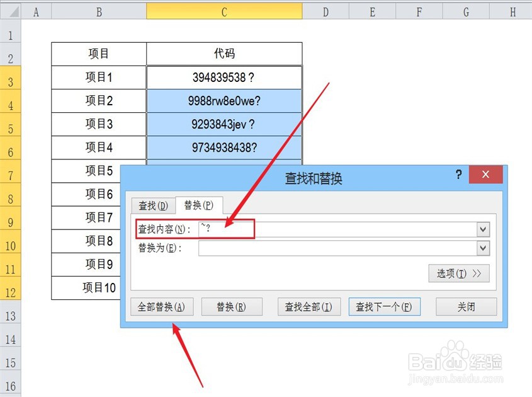Image resolution: width=532 pixels, height=397 pixels.
Task: Click the 查找下一个(F) Find Next button
Action: [385, 306]
